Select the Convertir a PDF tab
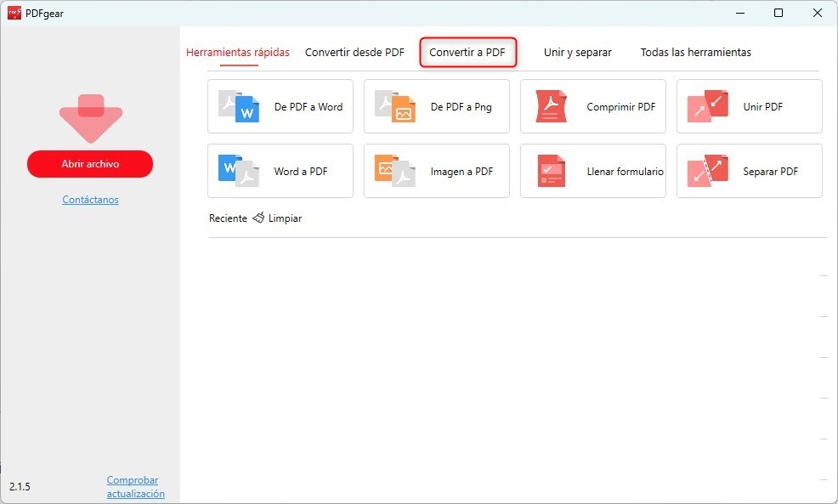838x504 pixels. [x=467, y=53]
